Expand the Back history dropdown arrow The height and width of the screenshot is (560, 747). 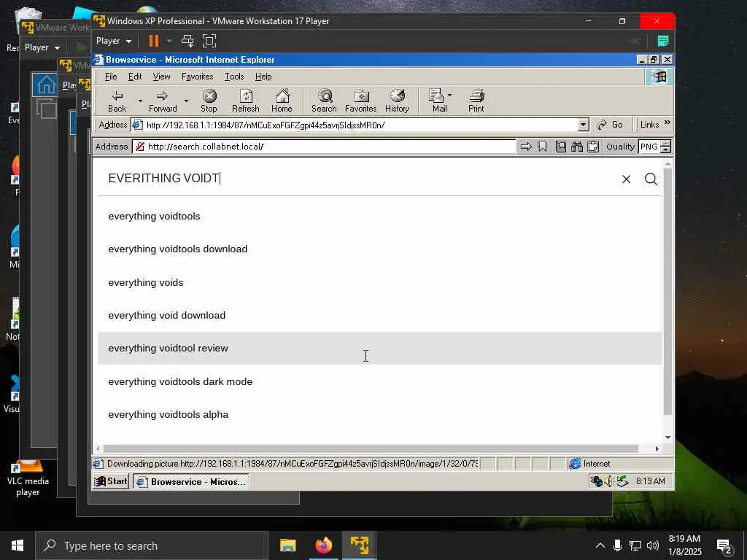[x=140, y=101]
